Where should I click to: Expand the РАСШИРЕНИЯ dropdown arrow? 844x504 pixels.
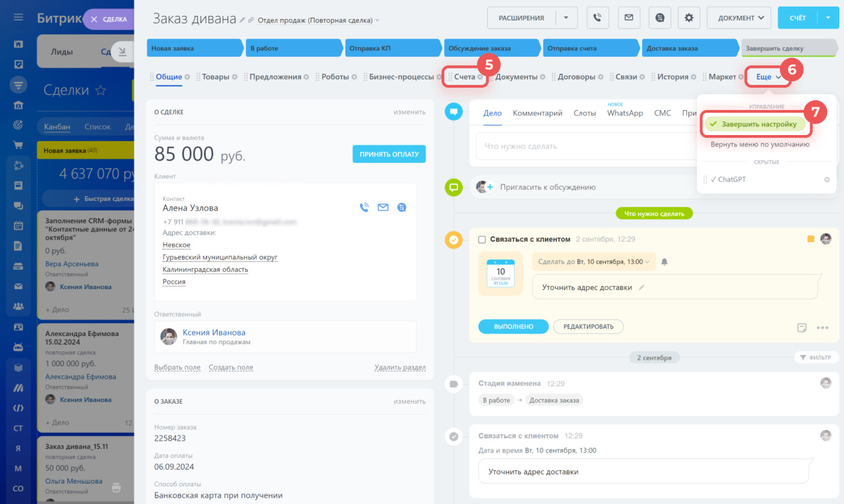tap(566, 18)
